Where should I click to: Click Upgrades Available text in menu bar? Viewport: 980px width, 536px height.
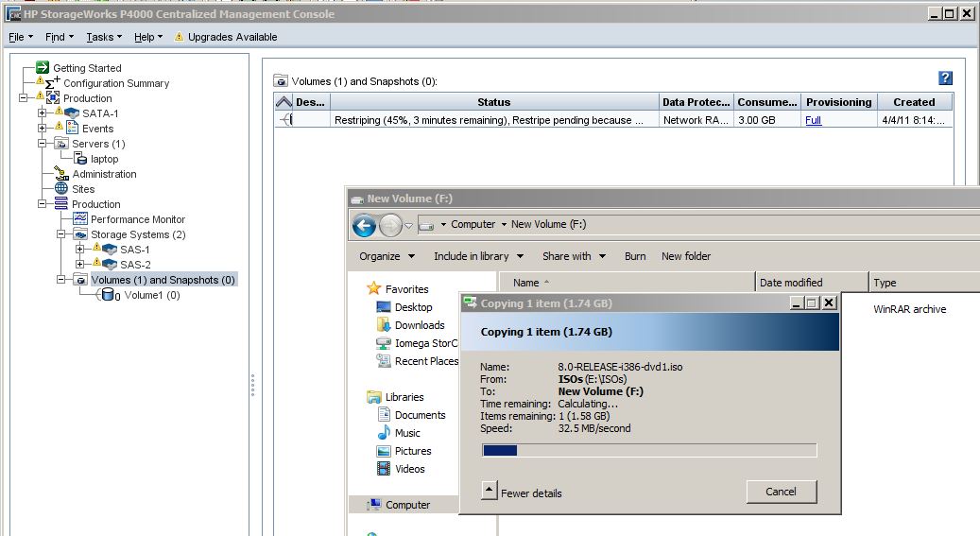pyautogui.click(x=232, y=37)
